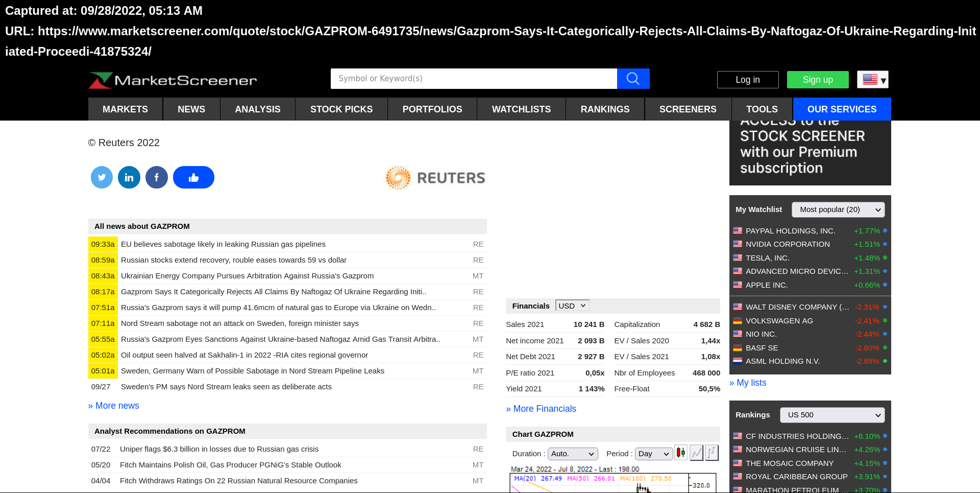Open Fitch Maintains Polish Oil PGNiG headline
Viewport: 980px width, 493px height.
coord(231,465)
